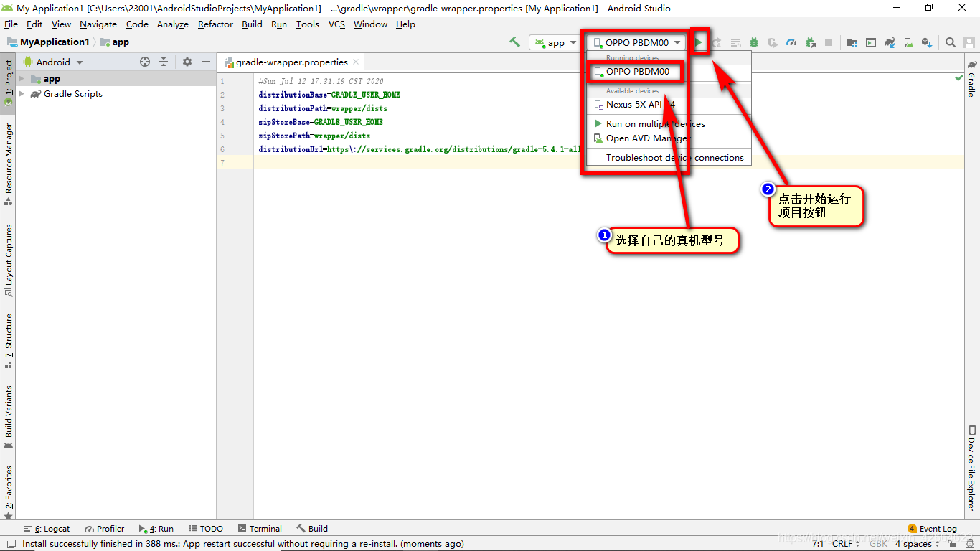Open the Analyze menu
The height and width of the screenshot is (551, 980).
click(172, 24)
